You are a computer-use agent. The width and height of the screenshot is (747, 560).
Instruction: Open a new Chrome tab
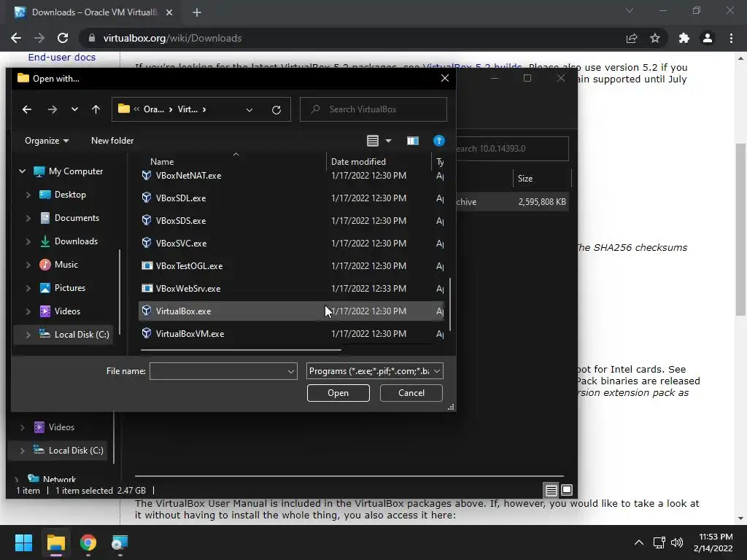coord(197,12)
